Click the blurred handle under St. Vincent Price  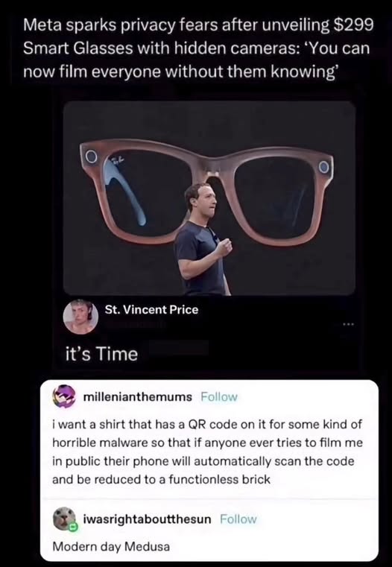coord(135,324)
